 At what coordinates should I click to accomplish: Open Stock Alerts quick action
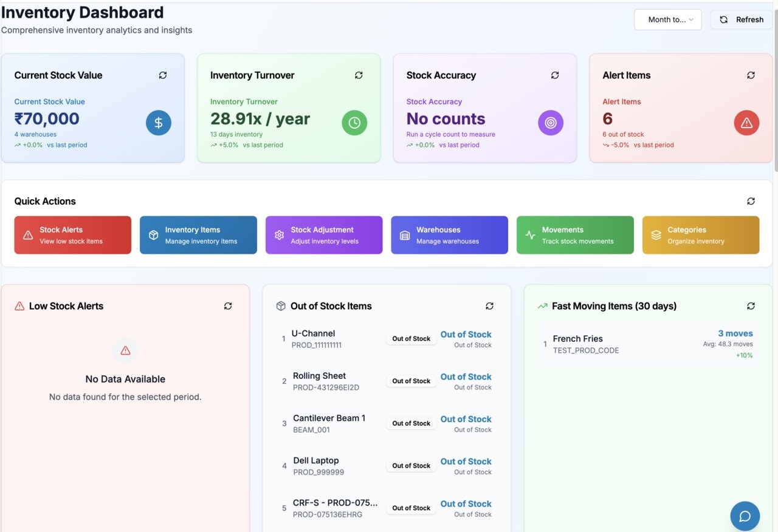[x=73, y=235]
